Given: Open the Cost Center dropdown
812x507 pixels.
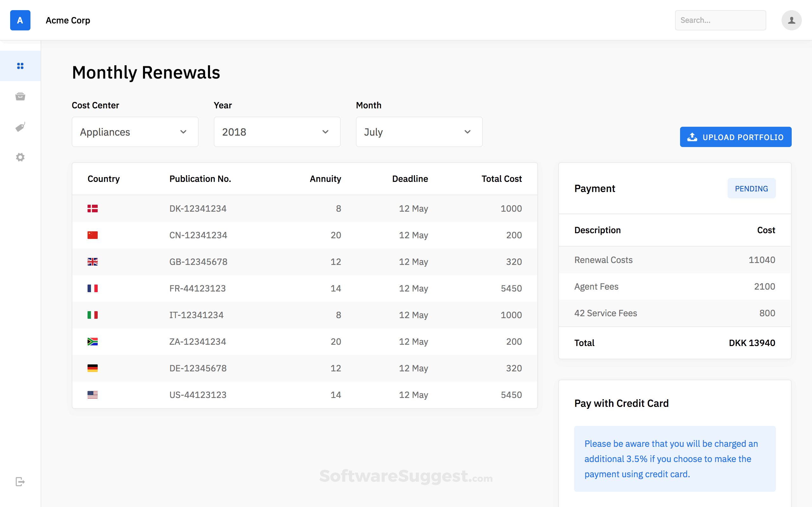Looking at the screenshot, I should click(x=134, y=132).
